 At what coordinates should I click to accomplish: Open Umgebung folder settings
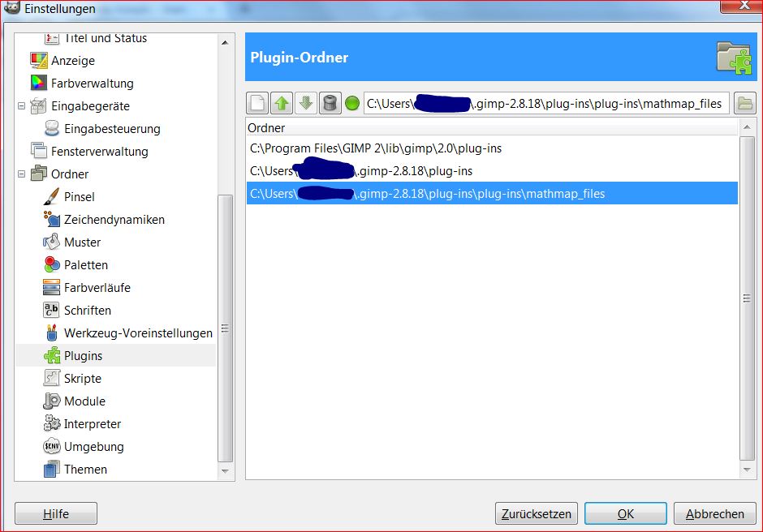click(94, 446)
